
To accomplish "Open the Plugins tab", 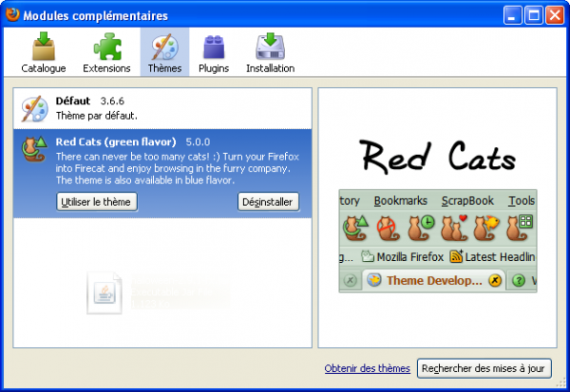I will [x=214, y=52].
